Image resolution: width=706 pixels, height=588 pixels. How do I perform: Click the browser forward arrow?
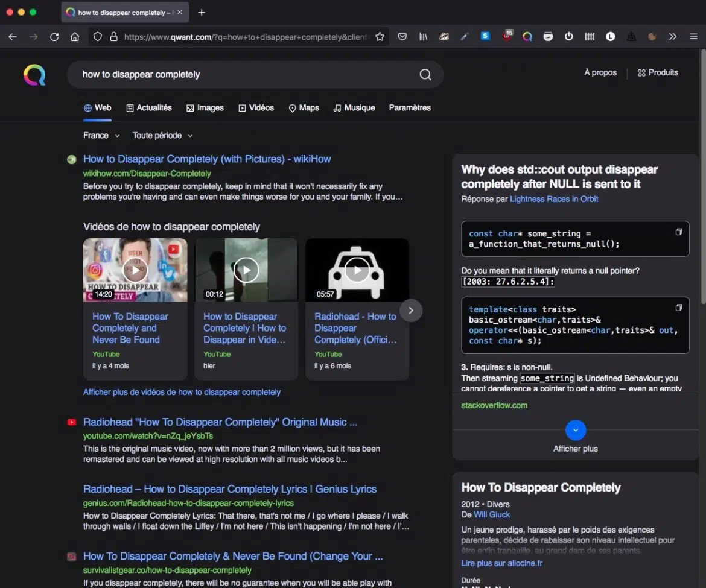pos(33,37)
